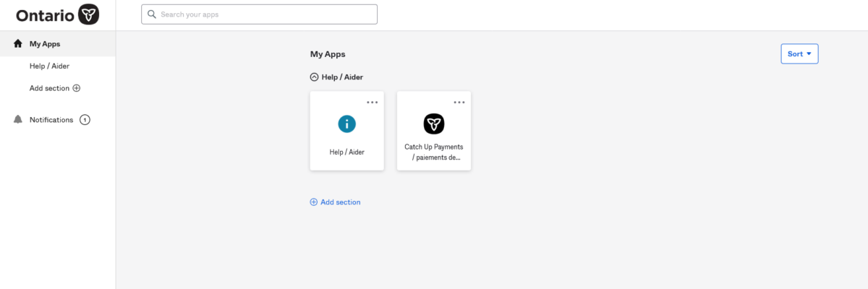Click the notification count badge showing 1

[85, 120]
